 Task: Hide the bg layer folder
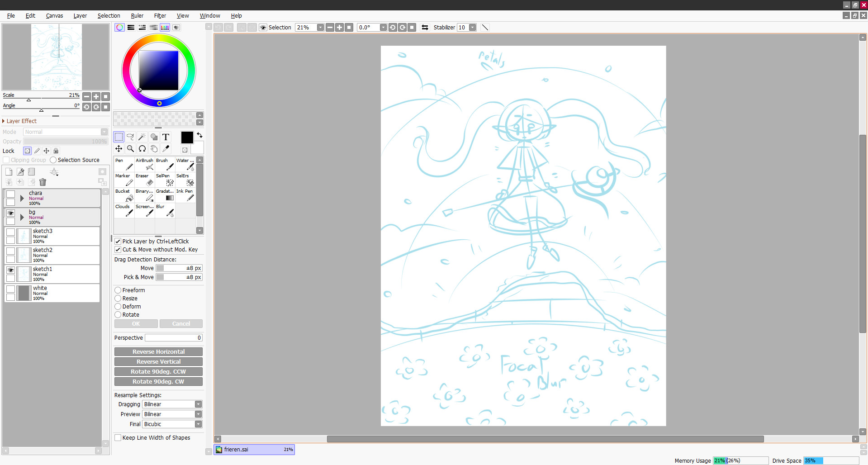pyautogui.click(x=10, y=213)
